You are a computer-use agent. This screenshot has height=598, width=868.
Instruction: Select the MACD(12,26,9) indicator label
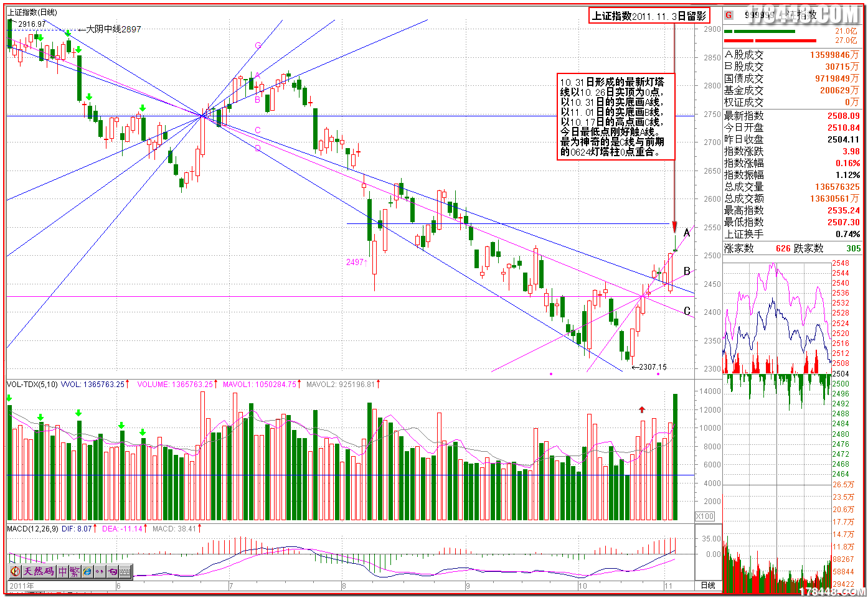[x=32, y=529]
